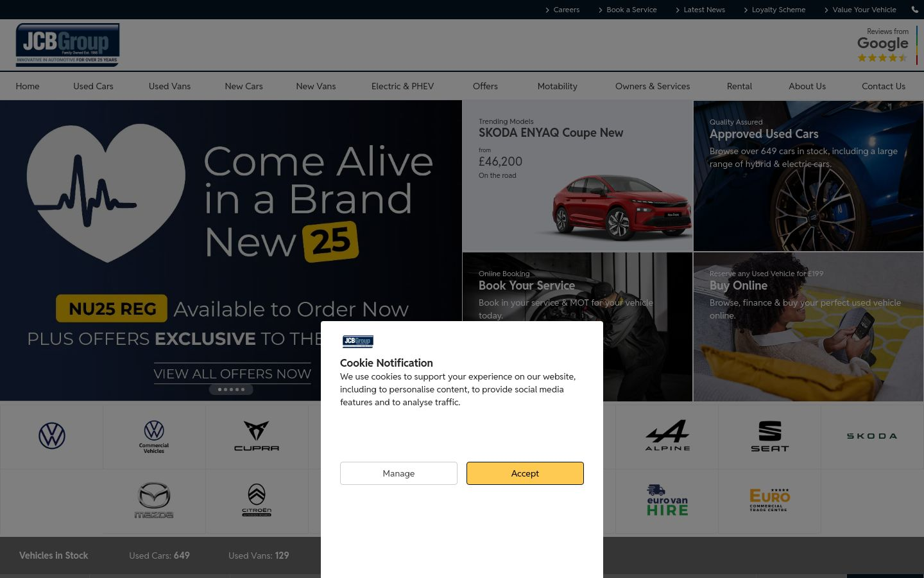Screen dimensions: 924x578
Task: Go to Home in navigation
Action: (x=28, y=86)
